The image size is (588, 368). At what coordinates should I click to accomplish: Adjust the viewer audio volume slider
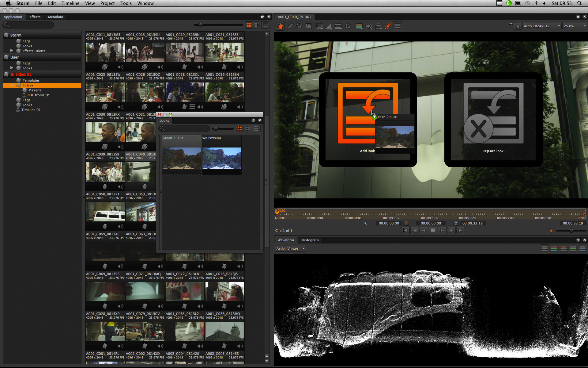571,231
